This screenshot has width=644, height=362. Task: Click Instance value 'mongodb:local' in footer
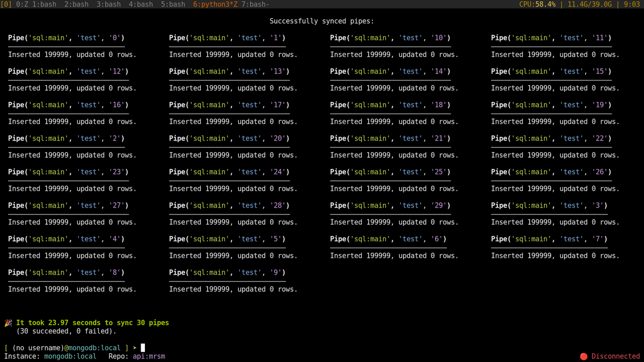tap(70, 356)
